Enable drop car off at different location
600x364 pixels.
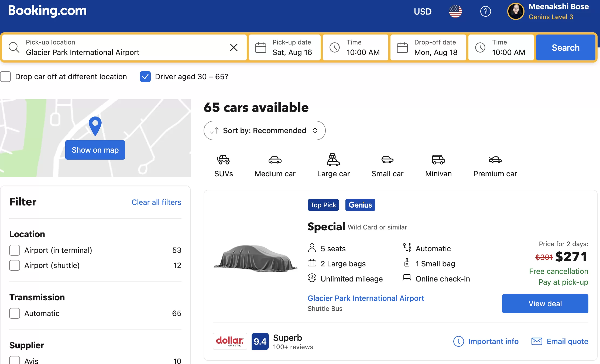(6, 77)
